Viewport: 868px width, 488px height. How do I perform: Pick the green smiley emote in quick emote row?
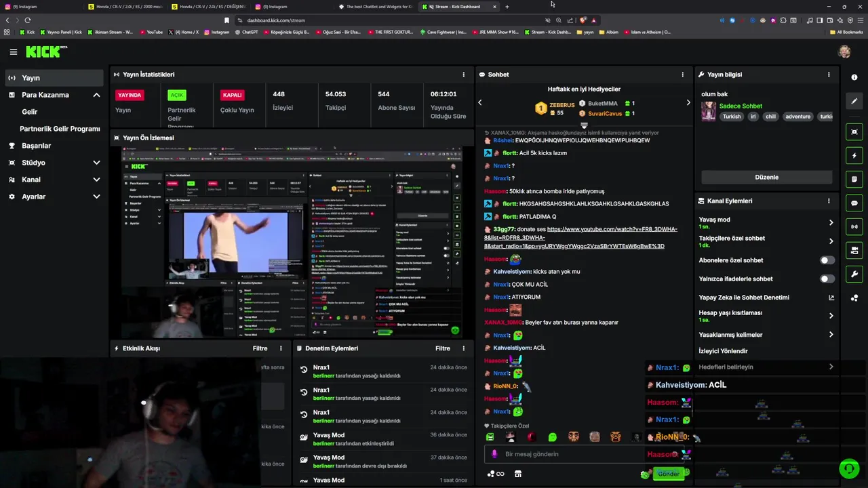coord(552,437)
